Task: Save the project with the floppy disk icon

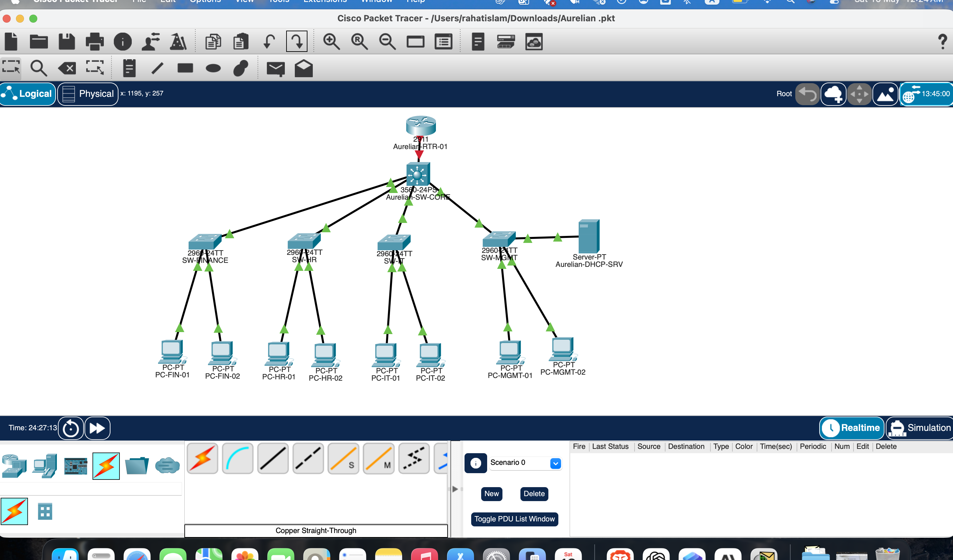Action: 67,42
